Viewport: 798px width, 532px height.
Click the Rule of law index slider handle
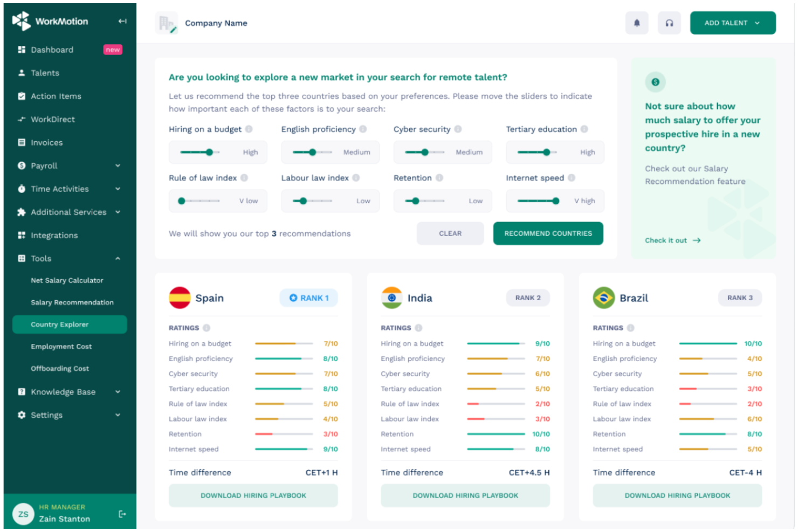click(182, 201)
